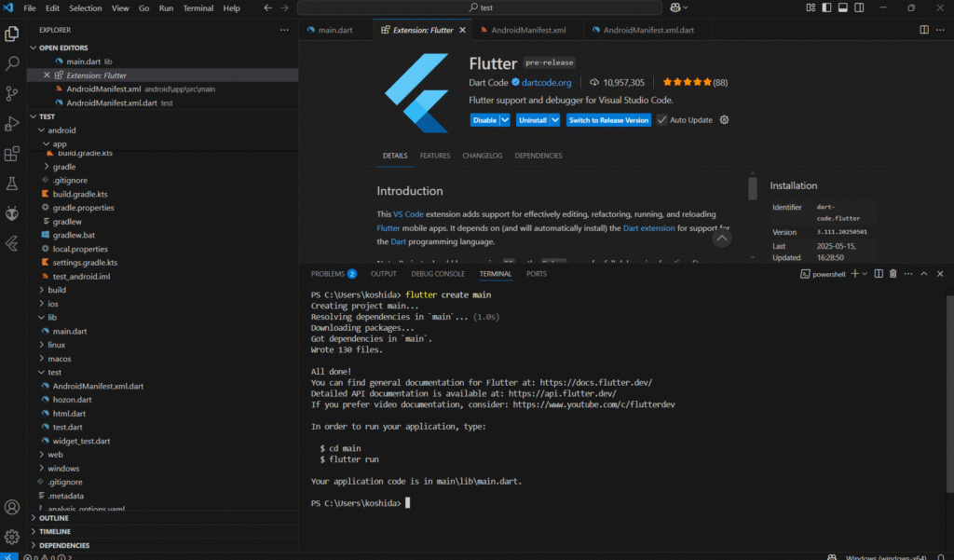The width and height of the screenshot is (954, 560).
Task: Open the Disable button dropdown arrow
Action: point(505,120)
